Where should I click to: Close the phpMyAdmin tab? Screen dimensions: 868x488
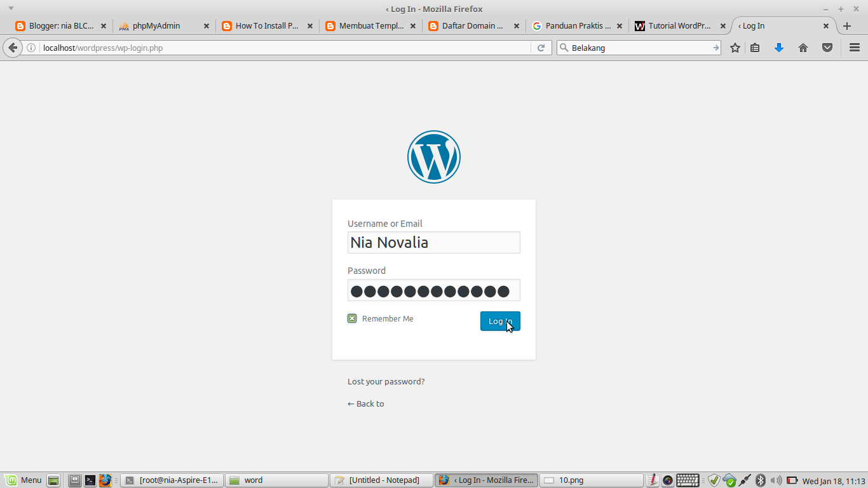(207, 26)
